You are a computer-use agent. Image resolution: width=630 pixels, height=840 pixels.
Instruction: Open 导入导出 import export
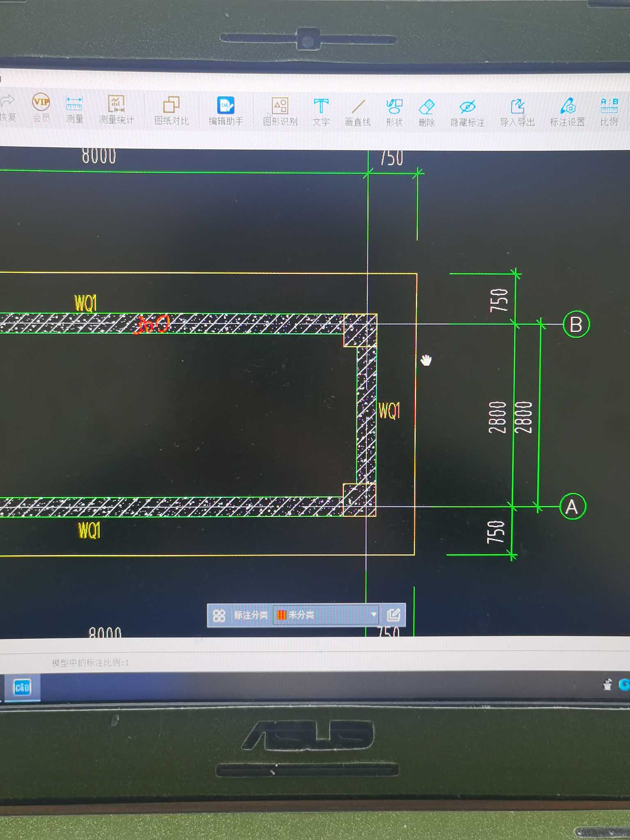(517, 113)
